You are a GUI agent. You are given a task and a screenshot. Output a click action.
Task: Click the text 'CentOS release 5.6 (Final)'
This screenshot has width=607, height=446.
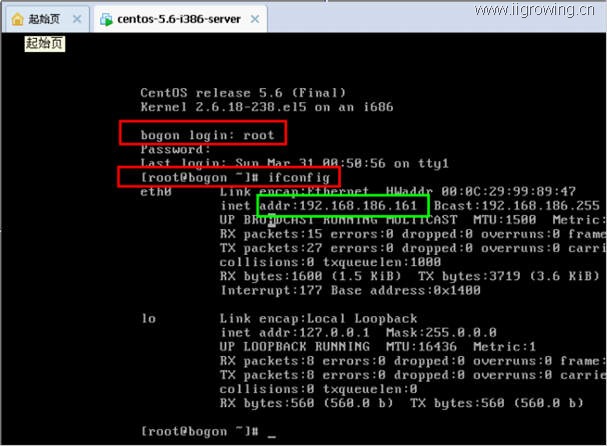coord(243,93)
